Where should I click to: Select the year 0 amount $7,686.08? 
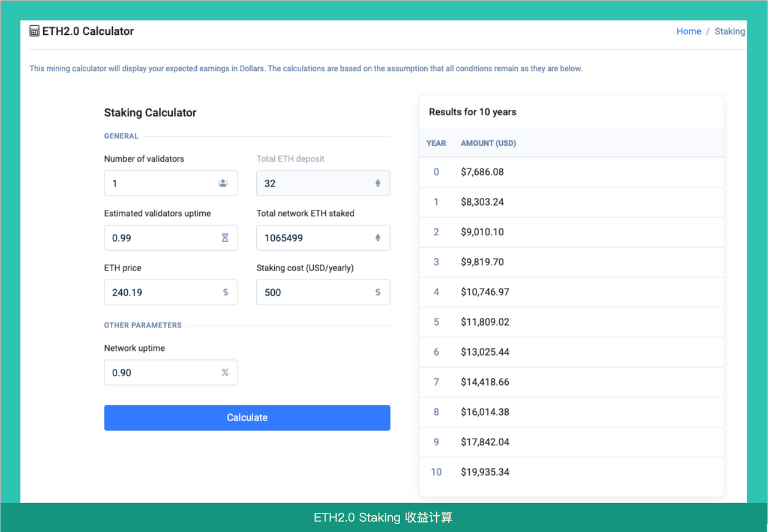click(x=482, y=172)
